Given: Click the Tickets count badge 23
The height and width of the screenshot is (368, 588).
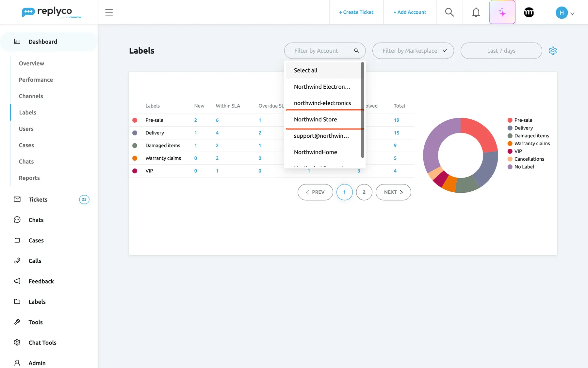Looking at the screenshot, I should (84, 199).
